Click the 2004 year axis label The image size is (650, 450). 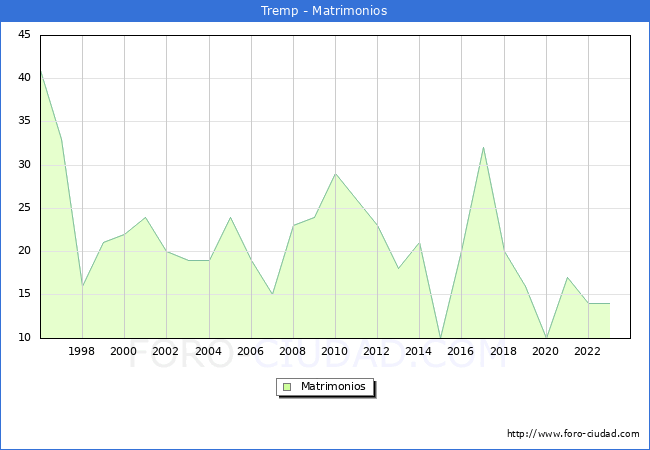[208, 351]
